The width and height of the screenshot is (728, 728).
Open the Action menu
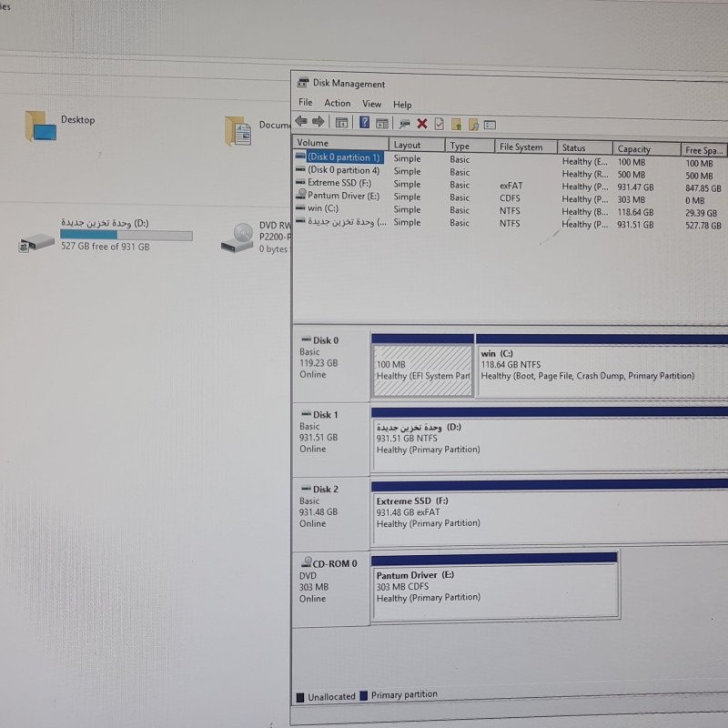tap(337, 103)
